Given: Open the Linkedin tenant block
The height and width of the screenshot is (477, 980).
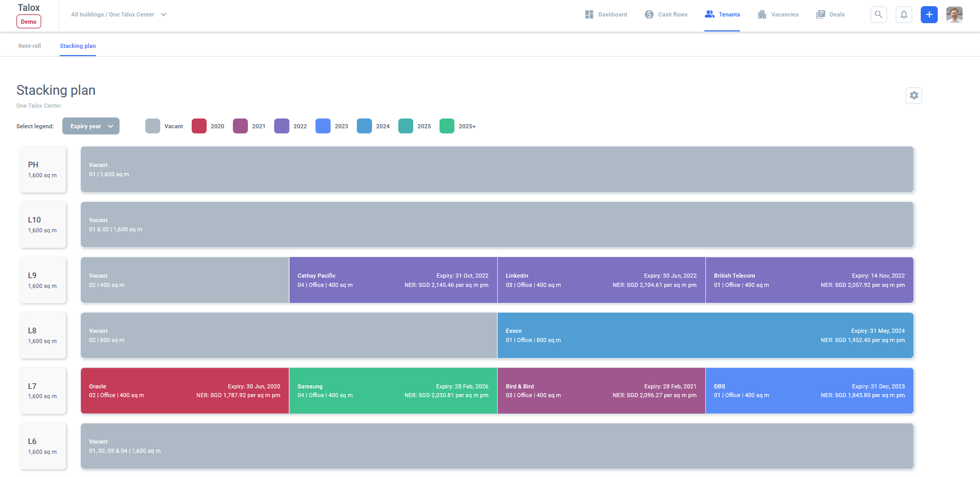Looking at the screenshot, I should [x=601, y=280].
